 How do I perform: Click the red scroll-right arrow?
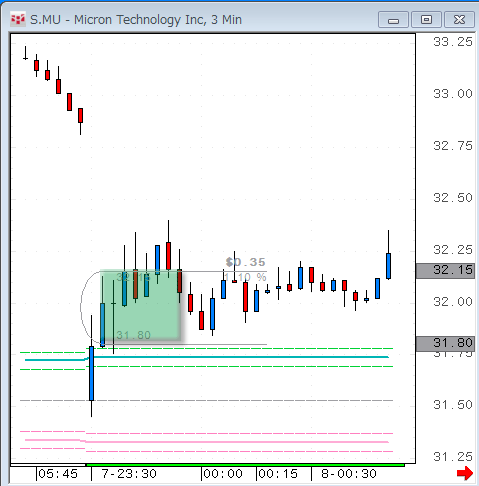pos(465,473)
